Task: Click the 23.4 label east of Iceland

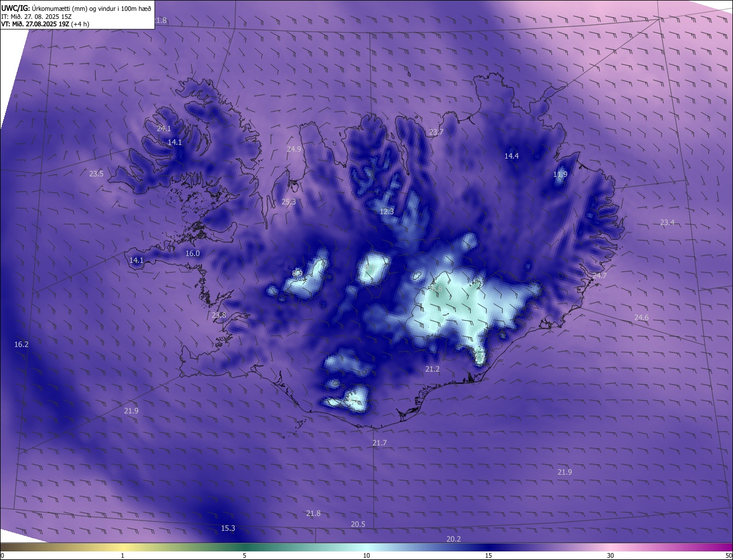Action: [667, 223]
